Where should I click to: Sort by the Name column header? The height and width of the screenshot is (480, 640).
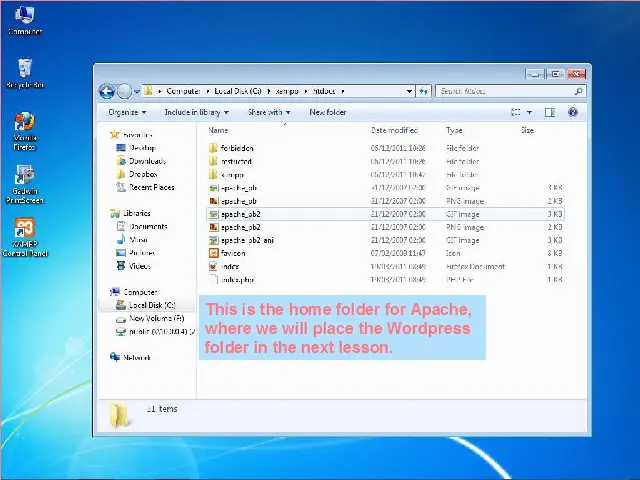click(x=218, y=130)
